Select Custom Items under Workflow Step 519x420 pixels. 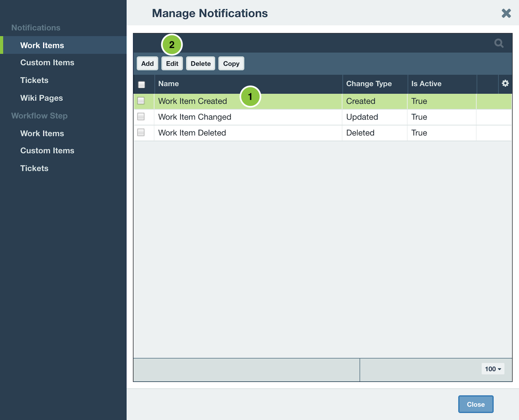coord(47,150)
